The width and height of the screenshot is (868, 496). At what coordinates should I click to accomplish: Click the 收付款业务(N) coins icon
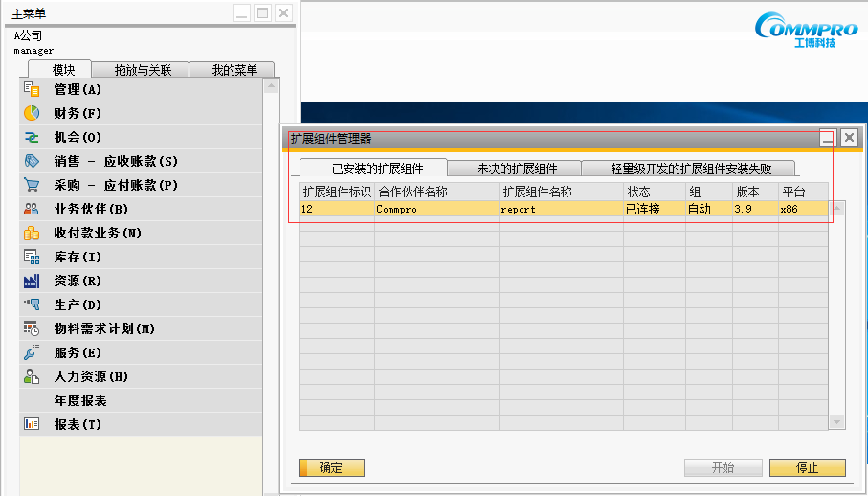click(x=32, y=233)
